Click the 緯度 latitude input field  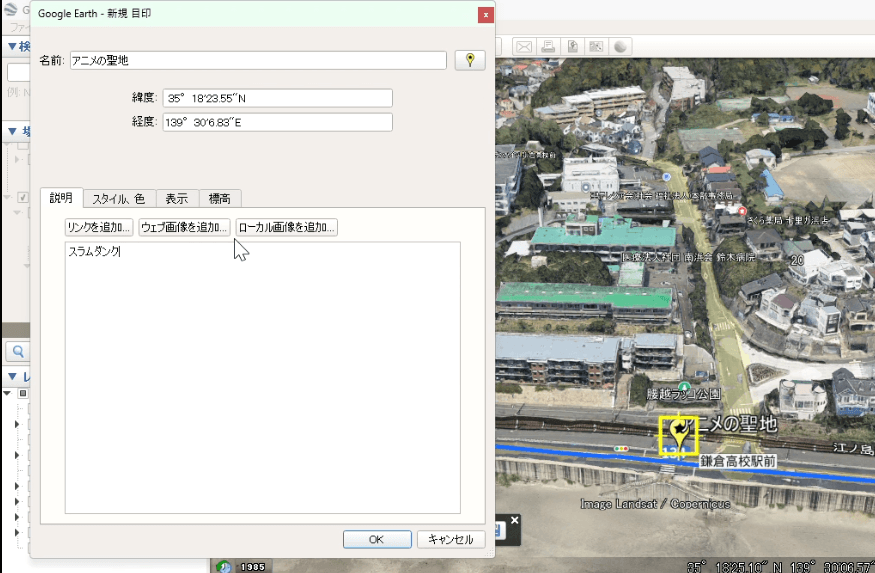(x=277, y=98)
